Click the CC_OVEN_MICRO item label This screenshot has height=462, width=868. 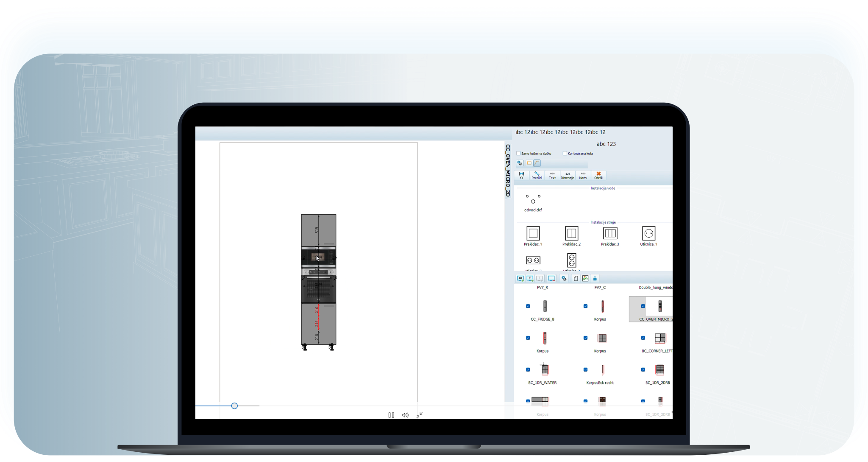pyautogui.click(x=656, y=319)
